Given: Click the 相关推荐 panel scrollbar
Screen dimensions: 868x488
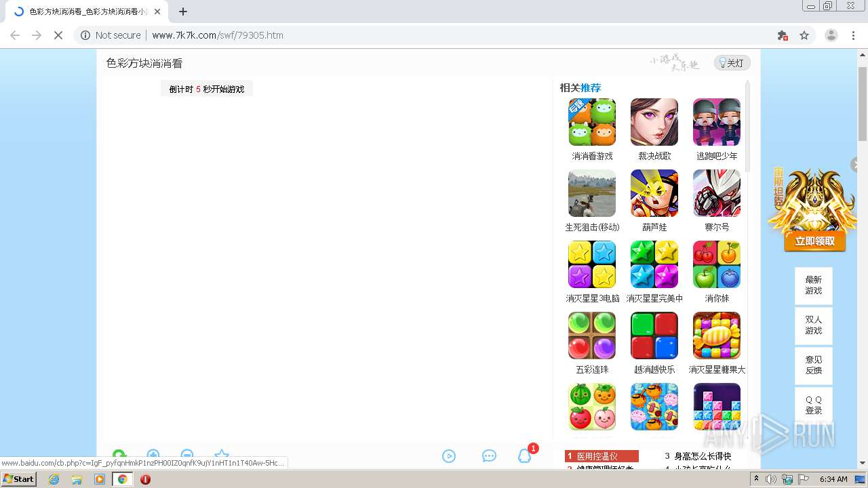Looking at the screenshot, I should coord(748,126).
